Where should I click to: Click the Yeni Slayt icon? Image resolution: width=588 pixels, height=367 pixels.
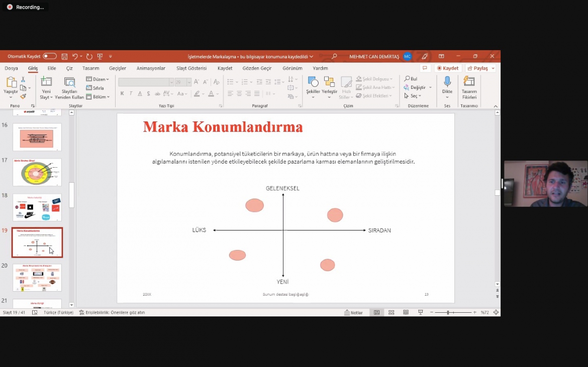point(46,81)
